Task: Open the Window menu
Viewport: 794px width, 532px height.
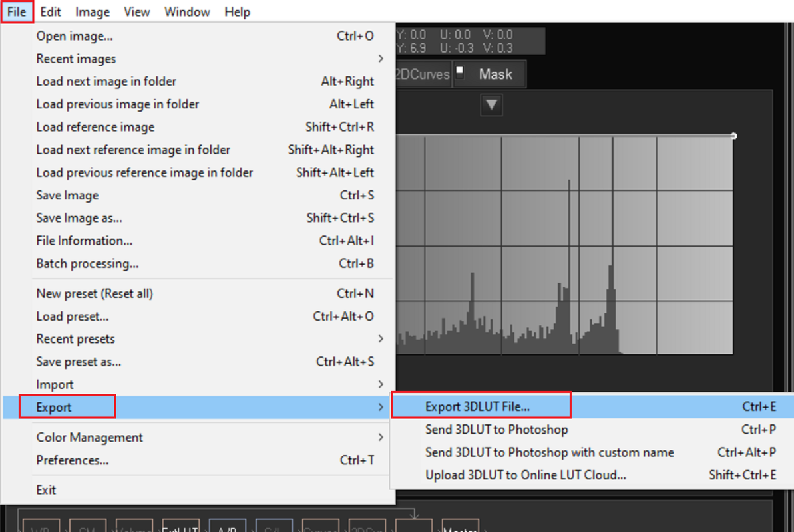Action: [187, 12]
